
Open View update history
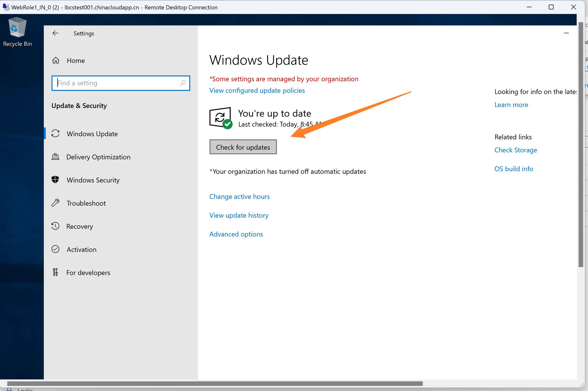click(x=239, y=215)
